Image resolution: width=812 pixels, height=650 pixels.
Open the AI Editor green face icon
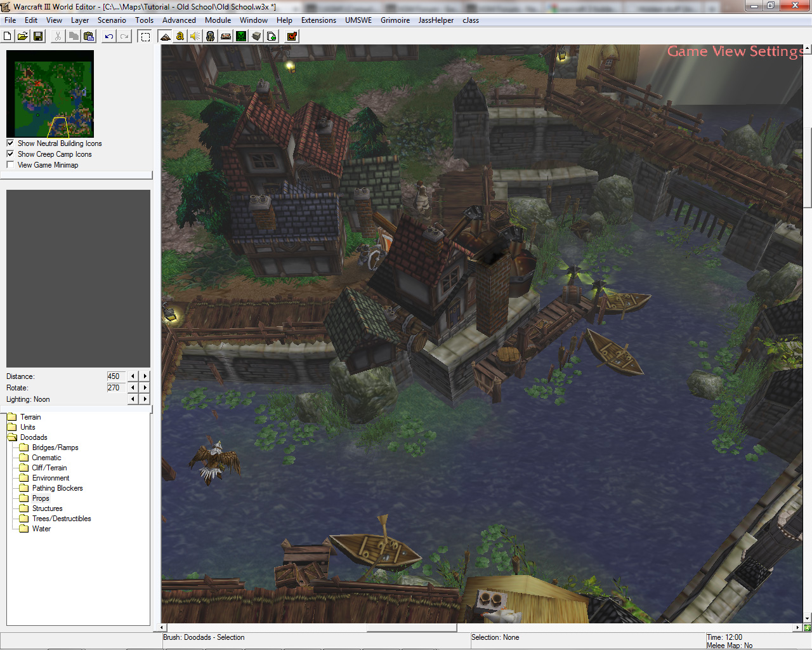click(x=241, y=36)
